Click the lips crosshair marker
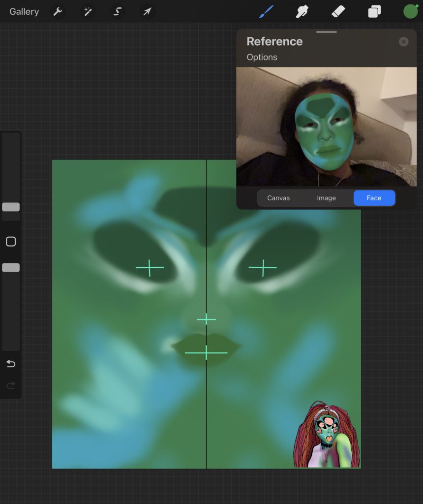This screenshot has width=423, height=504. 206,352
